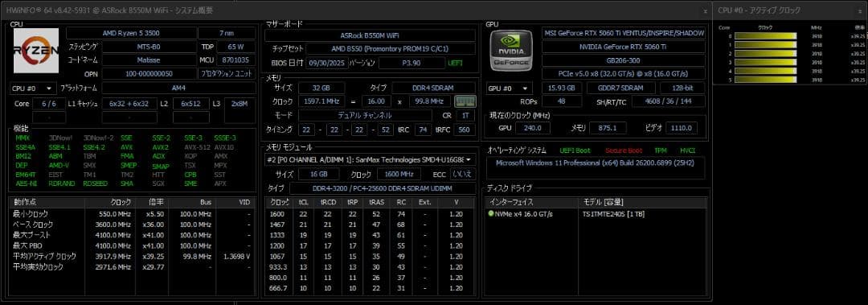Click the disk interface column header
This screenshot has height=305, width=868.
tap(531, 202)
